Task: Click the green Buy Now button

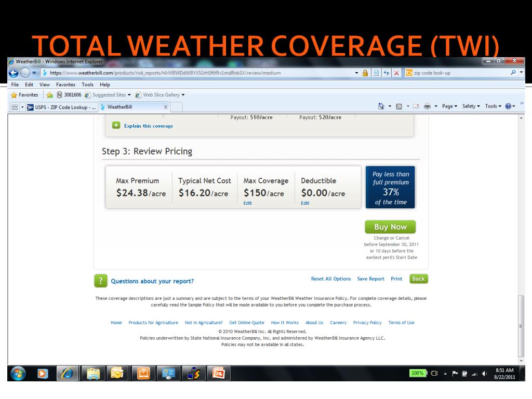Action: [390, 227]
